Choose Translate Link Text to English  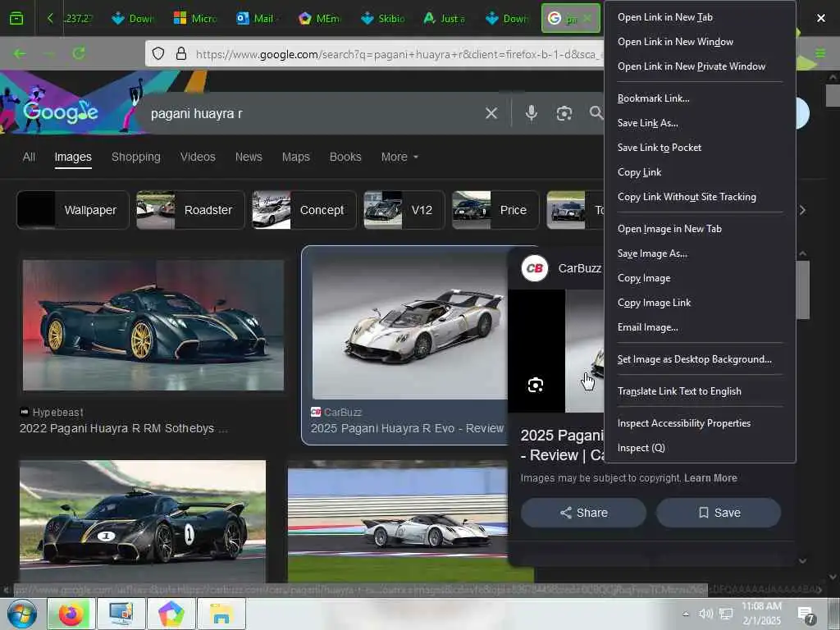tap(699, 391)
